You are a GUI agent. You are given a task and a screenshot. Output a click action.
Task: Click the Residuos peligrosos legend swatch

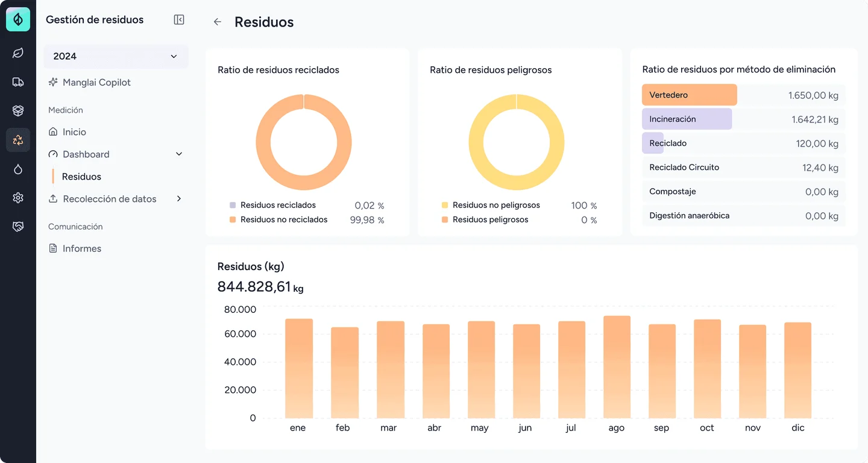(445, 220)
